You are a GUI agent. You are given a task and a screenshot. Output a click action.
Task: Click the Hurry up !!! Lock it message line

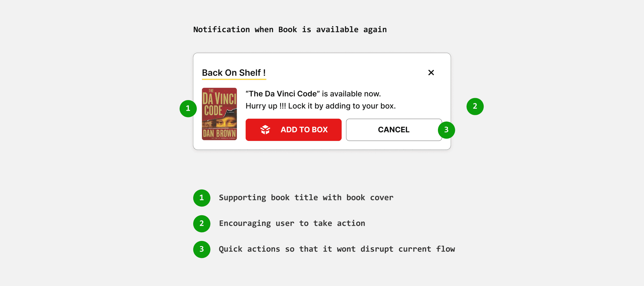click(x=321, y=106)
